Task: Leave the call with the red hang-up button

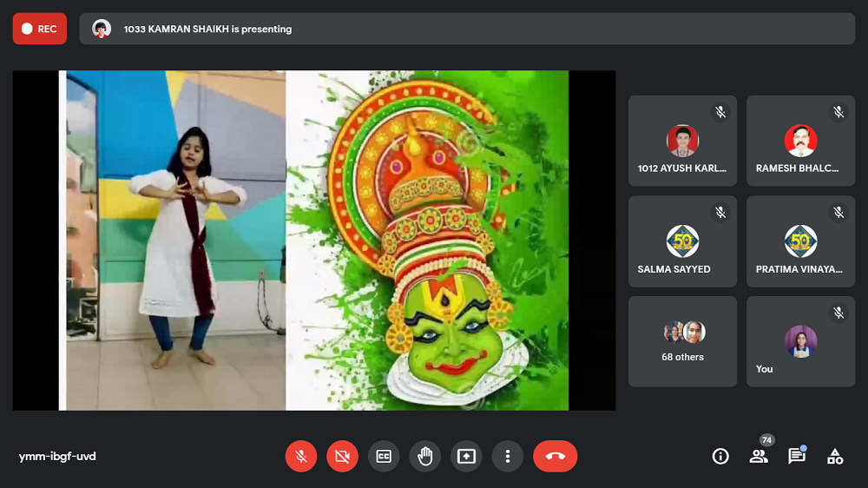Action: (555, 456)
